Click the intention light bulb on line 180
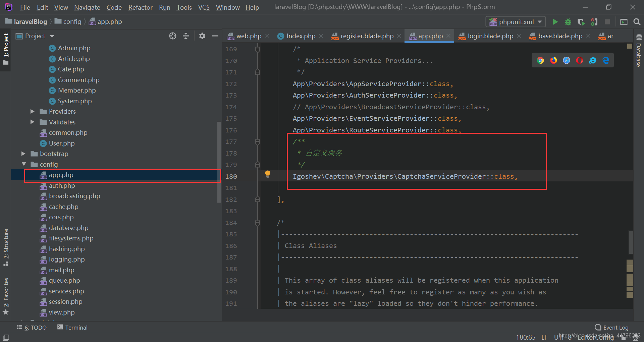Image resolution: width=644 pixels, height=342 pixels. [x=268, y=174]
